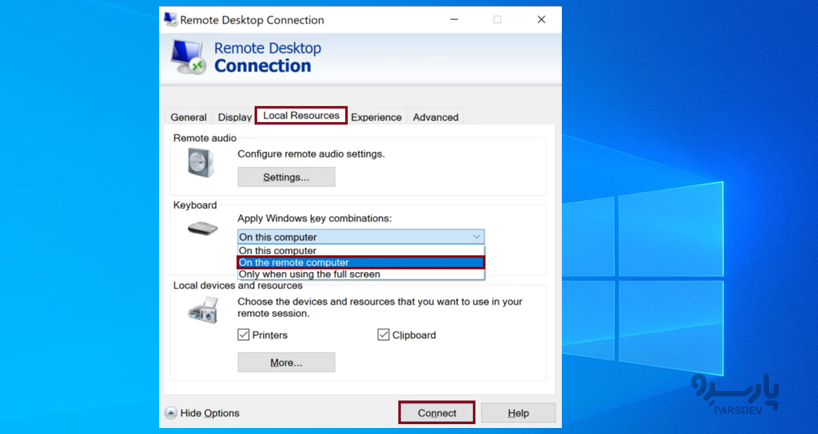Choose 'On this computer' from the list
Screen dimensions: 818x434
pyautogui.click(x=361, y=250)
